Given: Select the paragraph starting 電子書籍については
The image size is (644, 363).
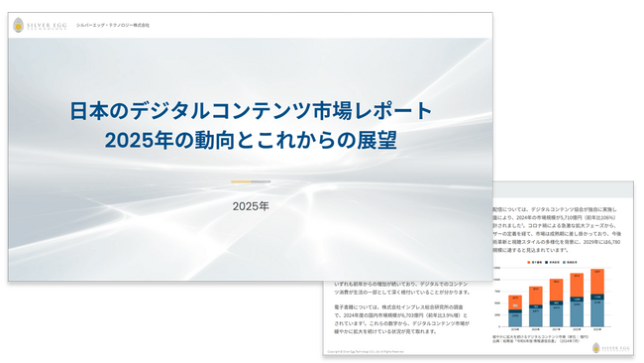Looking at the screenshot, I should pyautogui.click(x=401, y=319).
